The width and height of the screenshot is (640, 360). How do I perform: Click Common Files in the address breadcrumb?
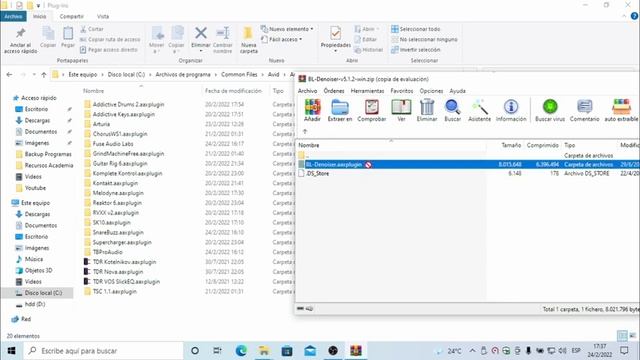tap(239, 74)
